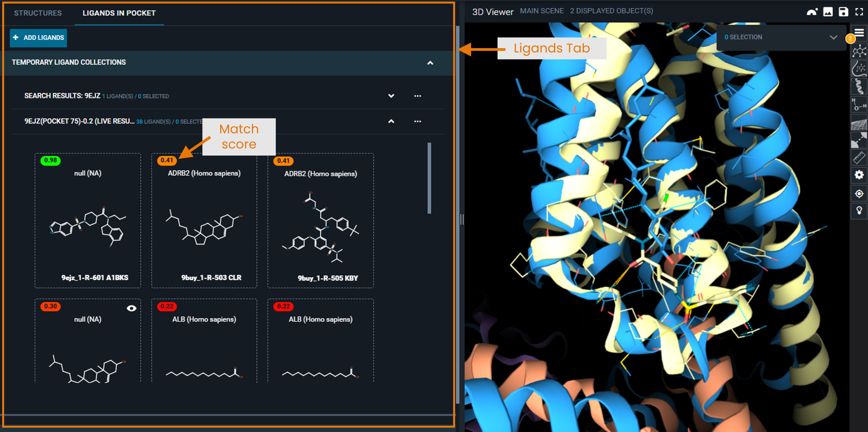Click the Add Ligands button
The height and width of the screenshot is (432, 868).
tap(38, 38)
